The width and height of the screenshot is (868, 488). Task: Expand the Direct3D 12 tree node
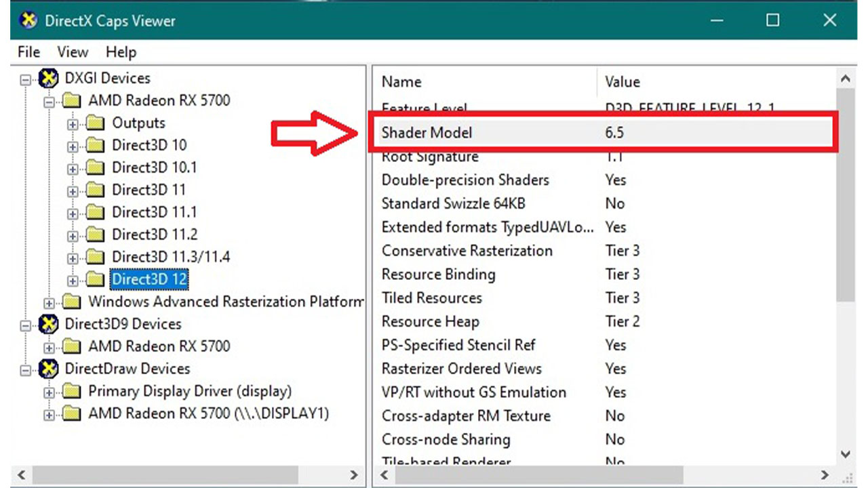click(x=73, y=280)
